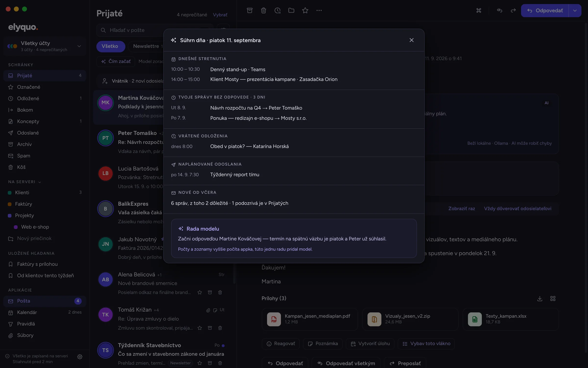Viewport: 588px width, 368px height.
Task: Switch attachments to grid view
Action: 553,299
